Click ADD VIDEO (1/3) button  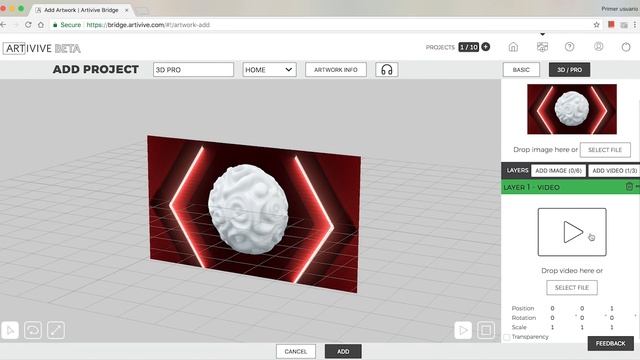point(614,171)
